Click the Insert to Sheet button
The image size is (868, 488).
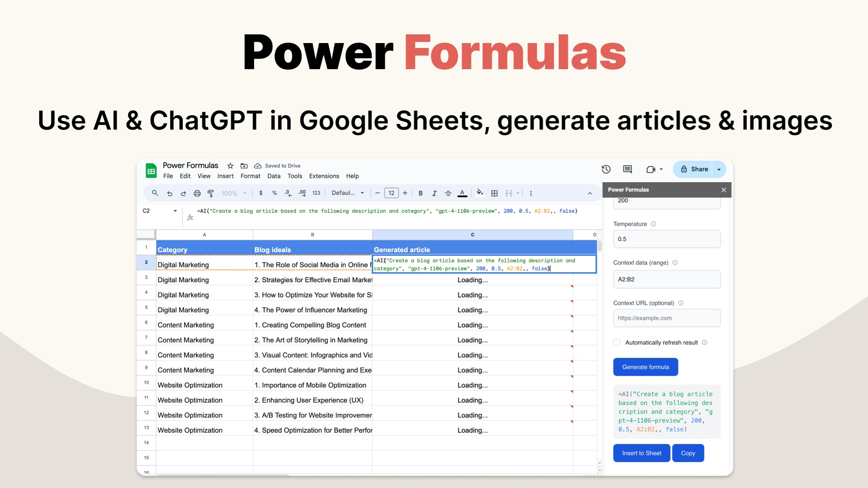641,453
